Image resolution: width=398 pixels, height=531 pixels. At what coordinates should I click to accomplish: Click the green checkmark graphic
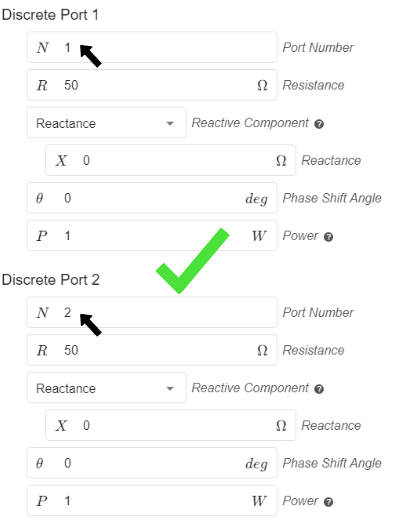(192, 261)
